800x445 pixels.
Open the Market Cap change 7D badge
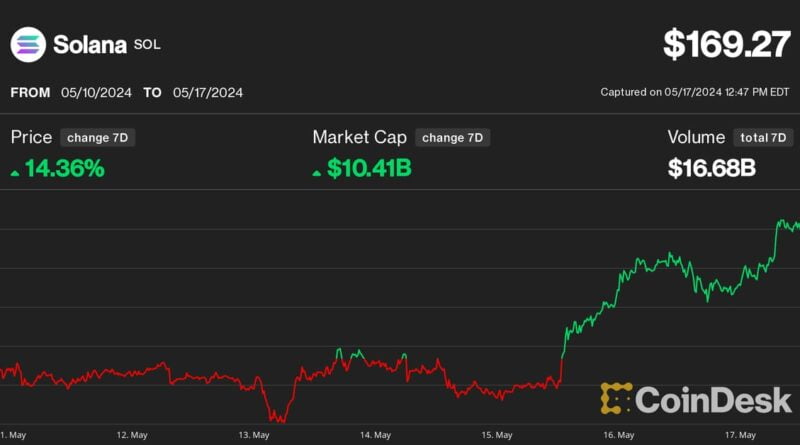[453, 138]
